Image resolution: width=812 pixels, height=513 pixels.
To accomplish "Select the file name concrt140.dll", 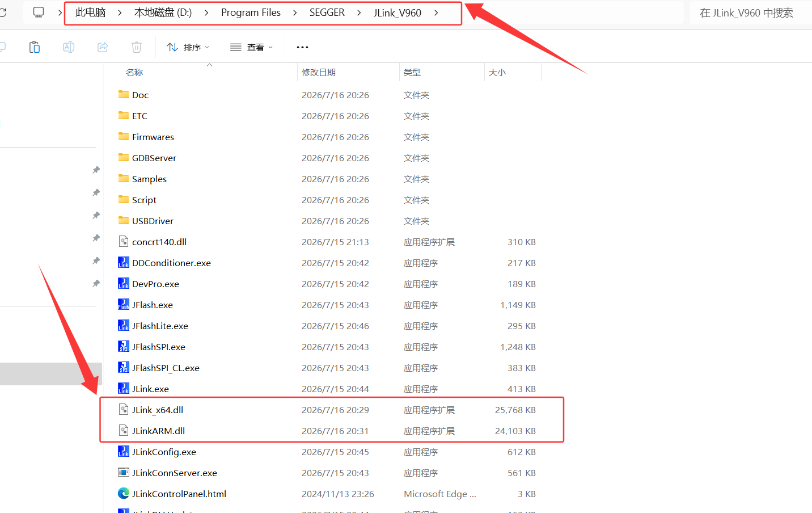I will pos(159,242).
